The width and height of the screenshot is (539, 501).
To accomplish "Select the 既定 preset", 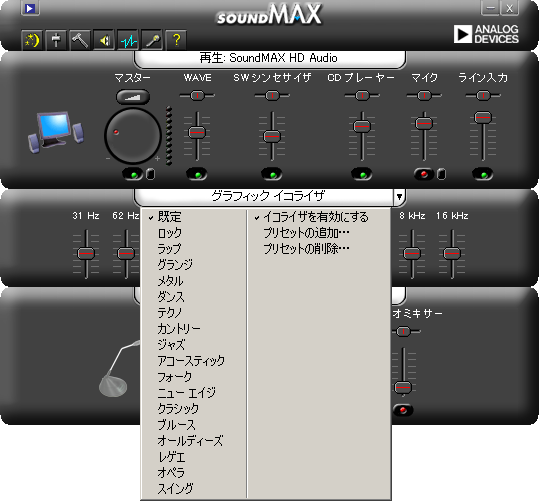I will click(194, 217).
